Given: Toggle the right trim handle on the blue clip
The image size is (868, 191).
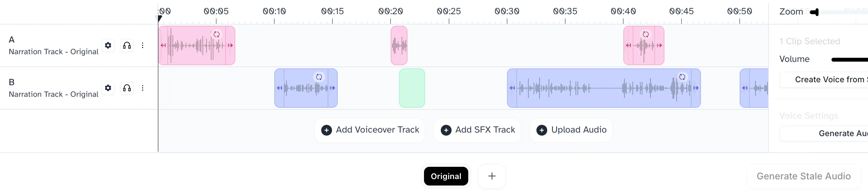Looking at the screenshot, I should [332, 88].
